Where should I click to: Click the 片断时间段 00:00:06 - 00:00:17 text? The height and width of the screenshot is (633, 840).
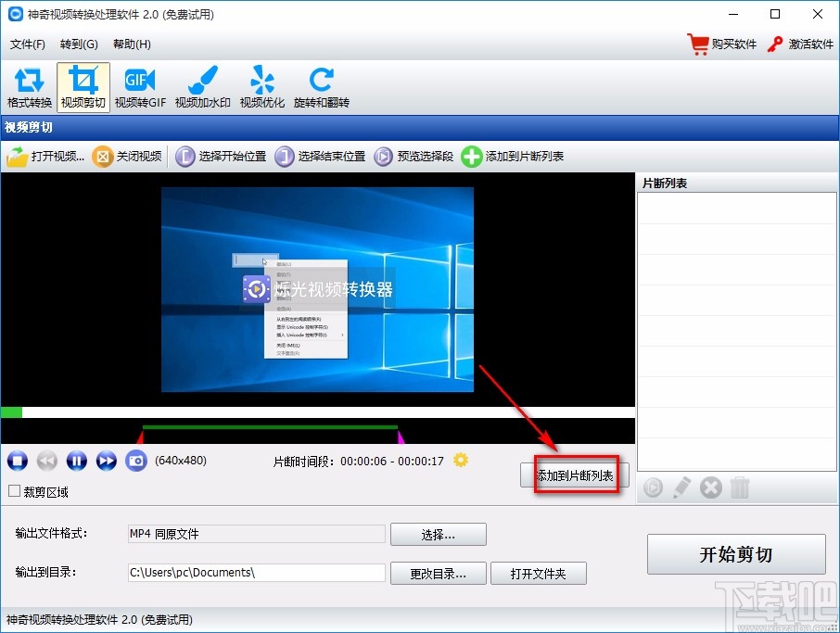359,462
